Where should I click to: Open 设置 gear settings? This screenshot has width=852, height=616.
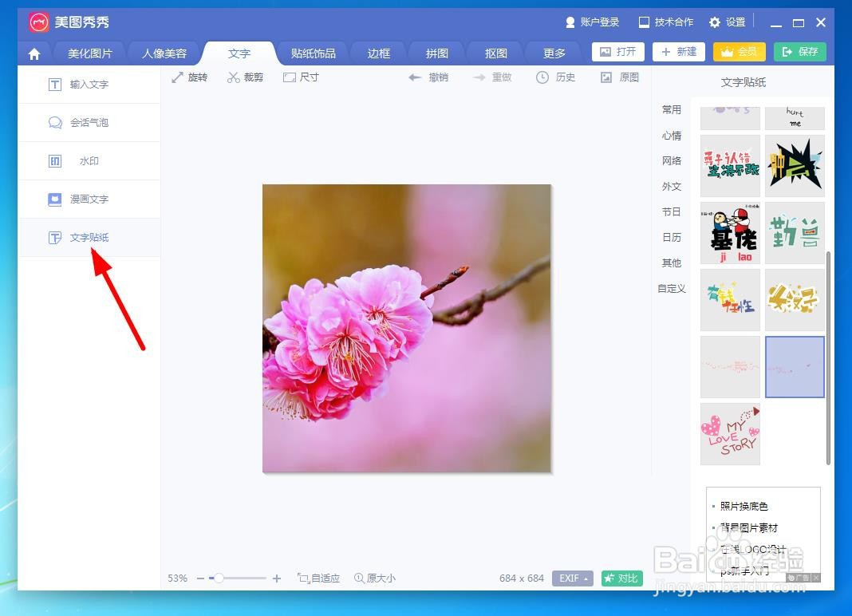727,22
